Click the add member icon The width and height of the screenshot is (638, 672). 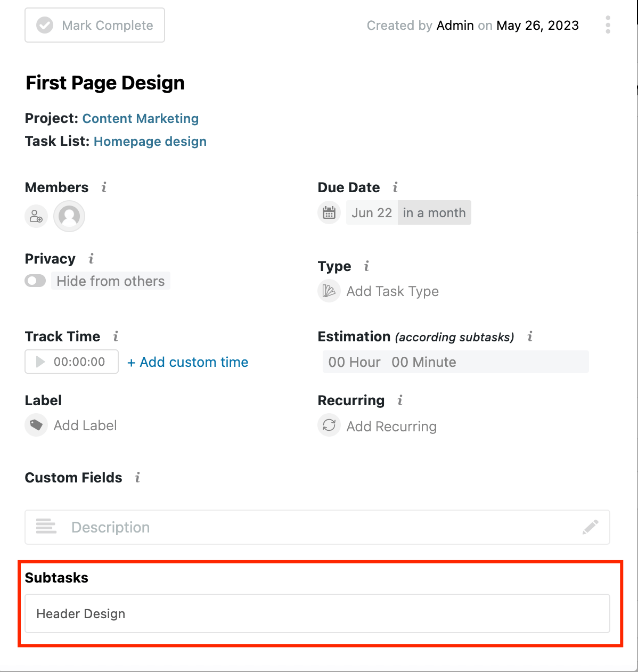pos(36,216)
